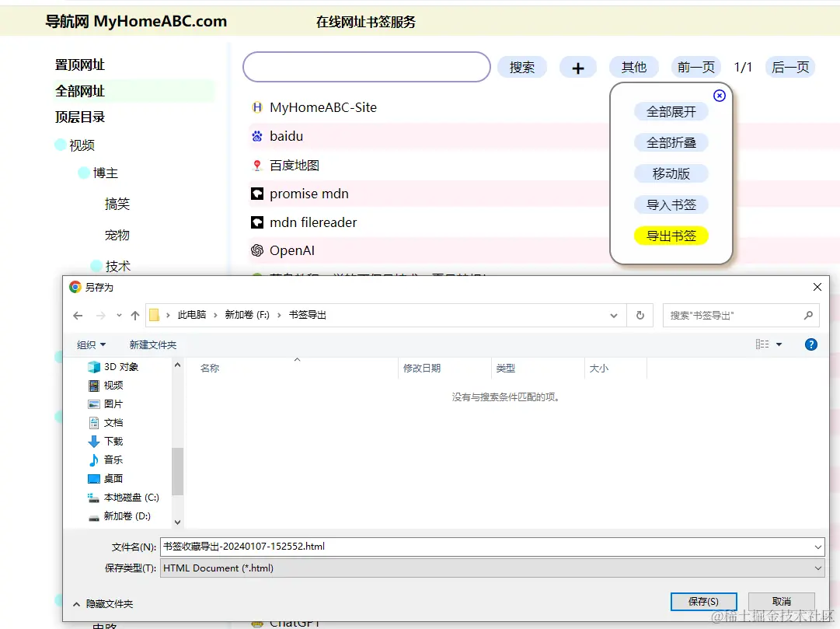Click the promise mdn site icon

[x=256, y=194]
